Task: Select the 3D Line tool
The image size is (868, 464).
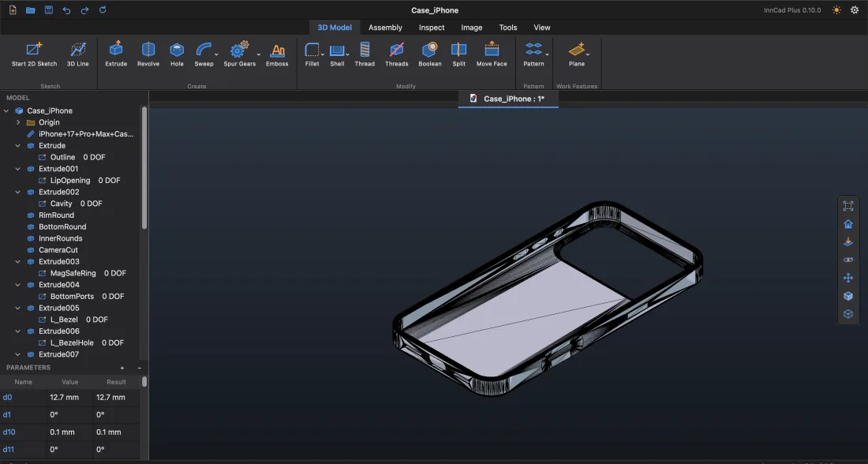Action: 78,54
